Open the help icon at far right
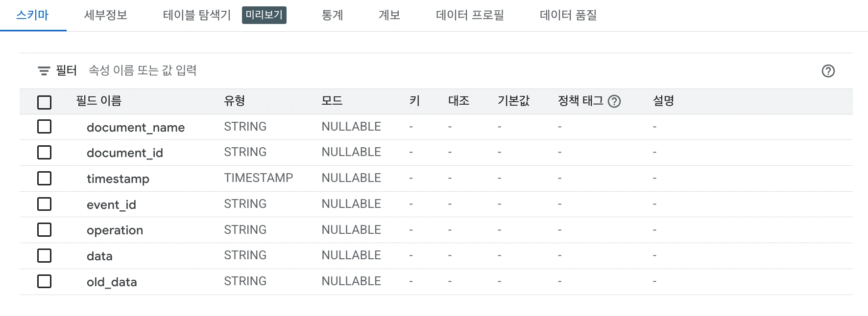868x316 pixels. [828, 71]
